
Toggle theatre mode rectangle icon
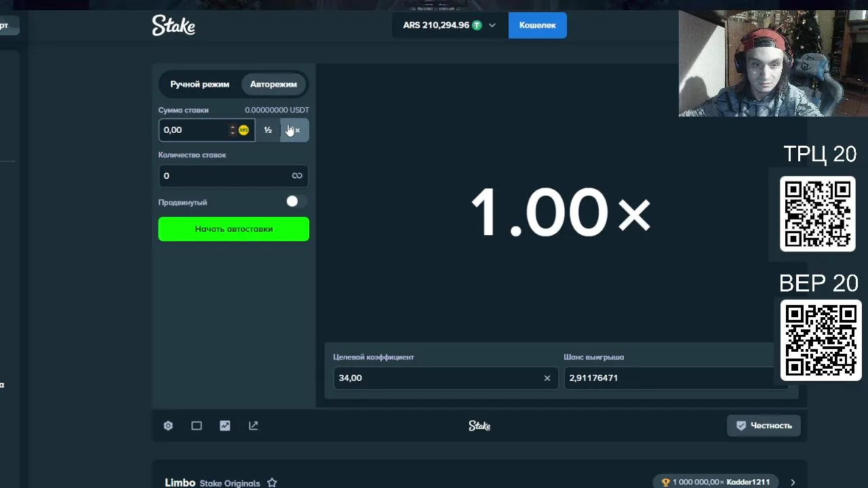(197, 426)
